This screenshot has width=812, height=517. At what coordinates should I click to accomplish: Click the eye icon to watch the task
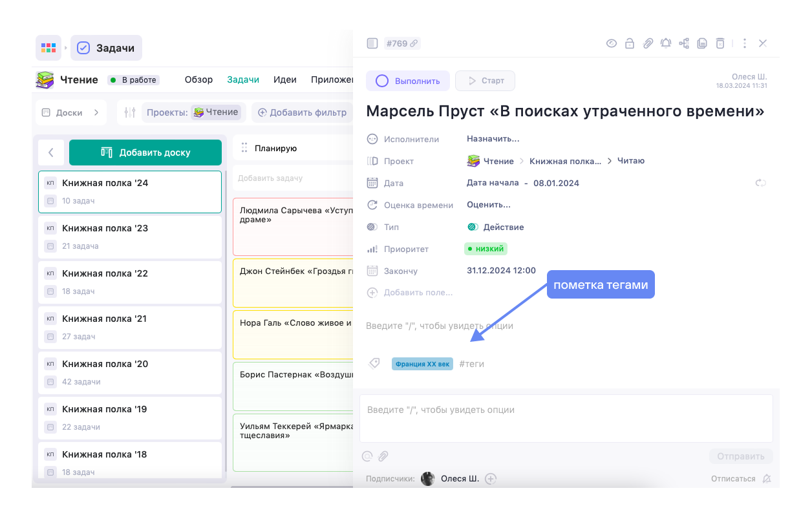click(x=612, y=43)
